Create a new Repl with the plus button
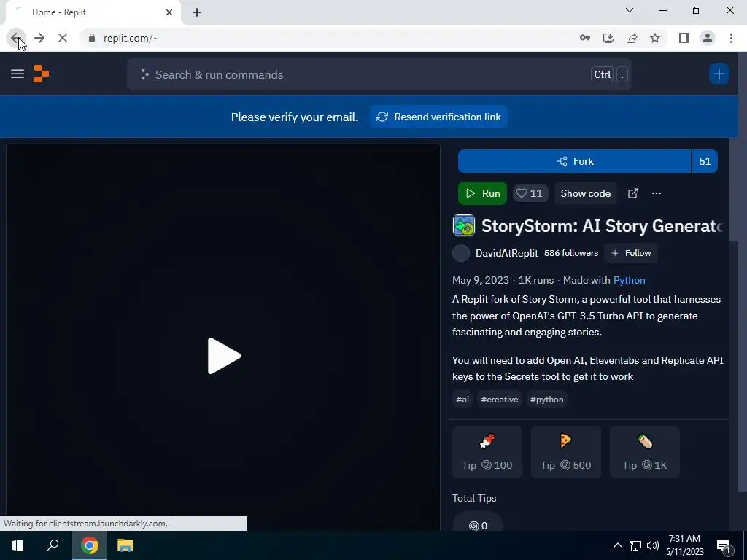 719,74
